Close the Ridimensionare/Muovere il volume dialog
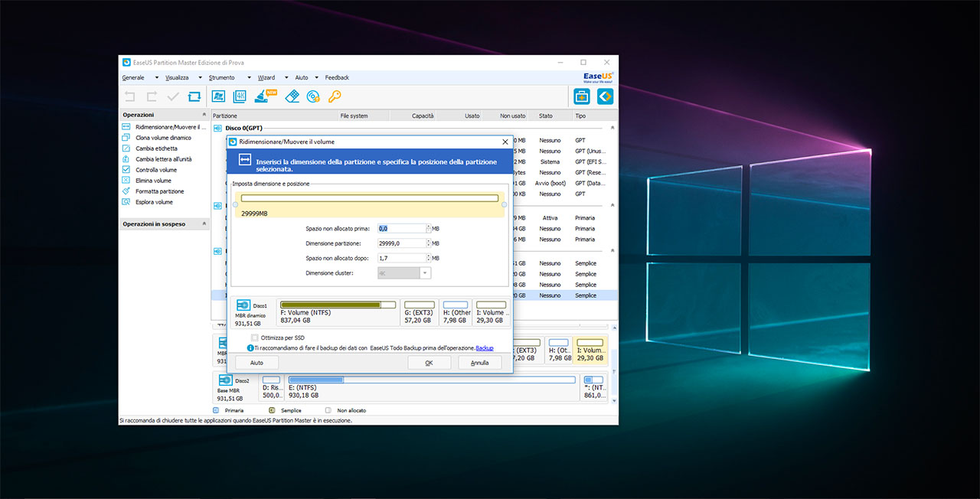Image resolution: width=980 pixels, height=499 pixels. click(505, 142)
